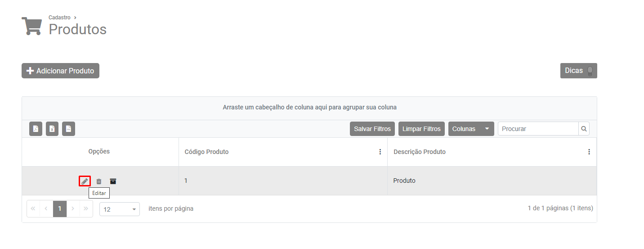Image resolution: width=644 pixels, height=249 pixels.
Task: Click the pencil Editar icon
Action: pos(85,181)
